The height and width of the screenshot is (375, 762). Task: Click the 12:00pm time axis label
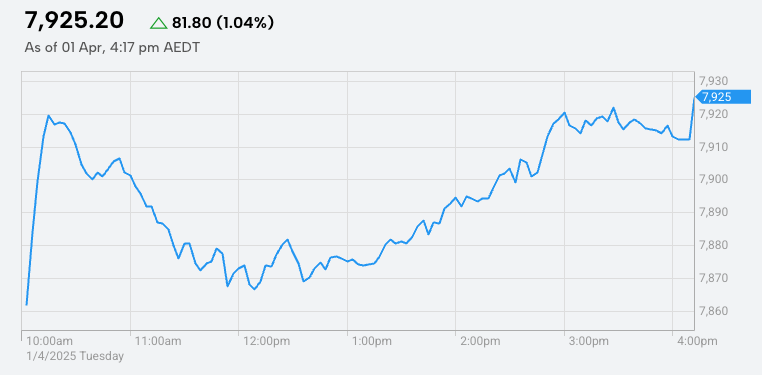pos(267,341)
